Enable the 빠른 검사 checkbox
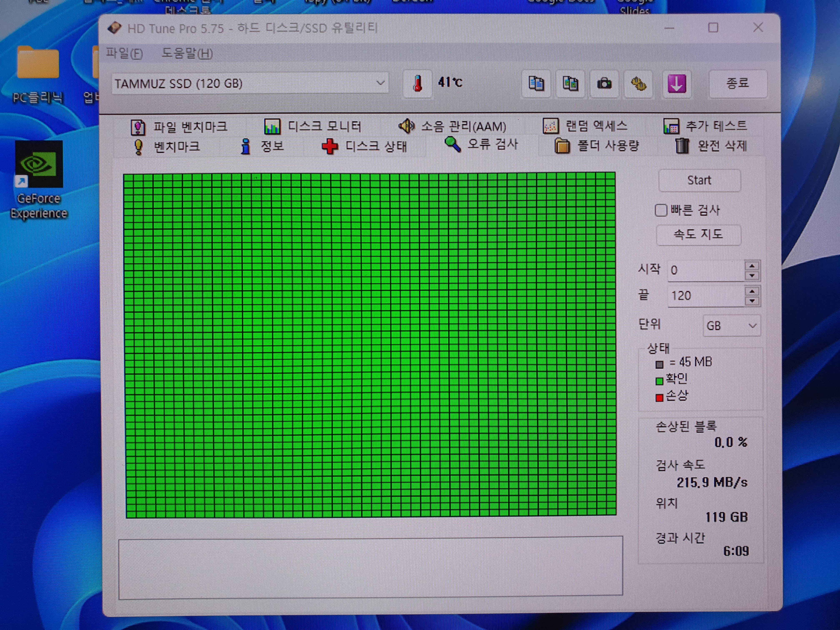Viewport: 840px width, 630px height. tap(661, 210)
